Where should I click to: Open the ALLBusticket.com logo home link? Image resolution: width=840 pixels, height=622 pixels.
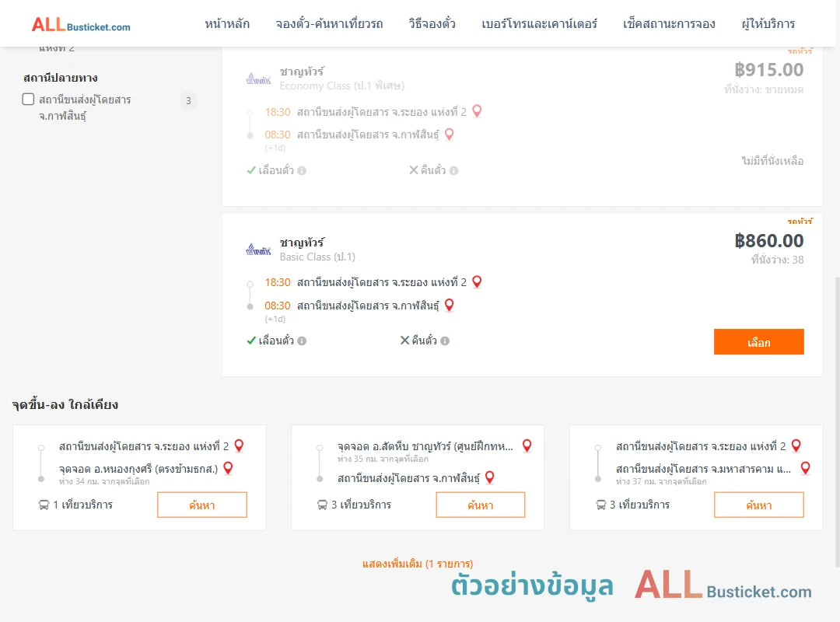[81, 25]
